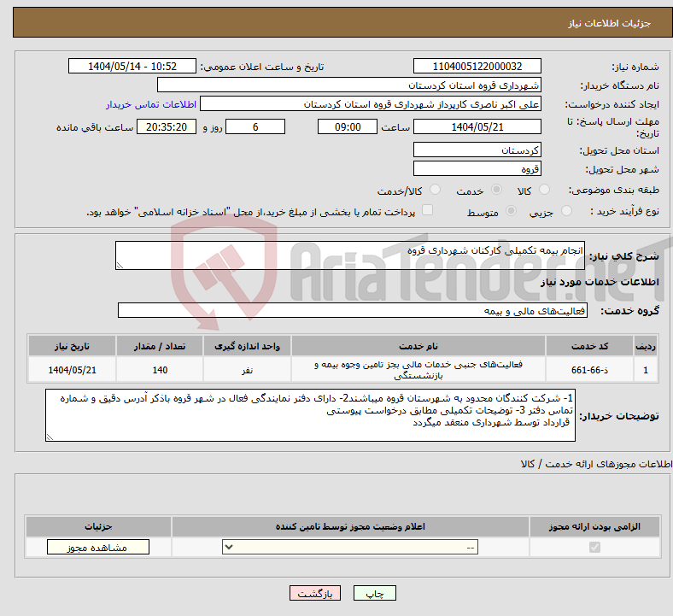
Task: Click the اعلام وضعیت مجوز column header
Action: click(x=350, y=526)
